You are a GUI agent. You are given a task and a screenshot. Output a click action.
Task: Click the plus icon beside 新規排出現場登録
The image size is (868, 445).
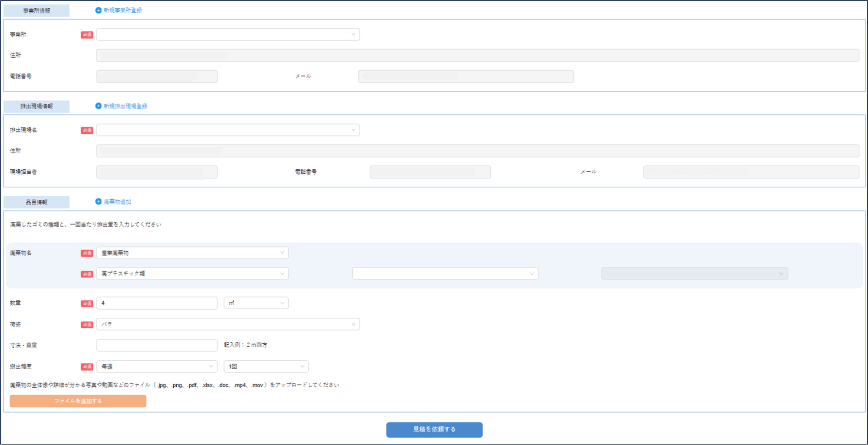98,106
